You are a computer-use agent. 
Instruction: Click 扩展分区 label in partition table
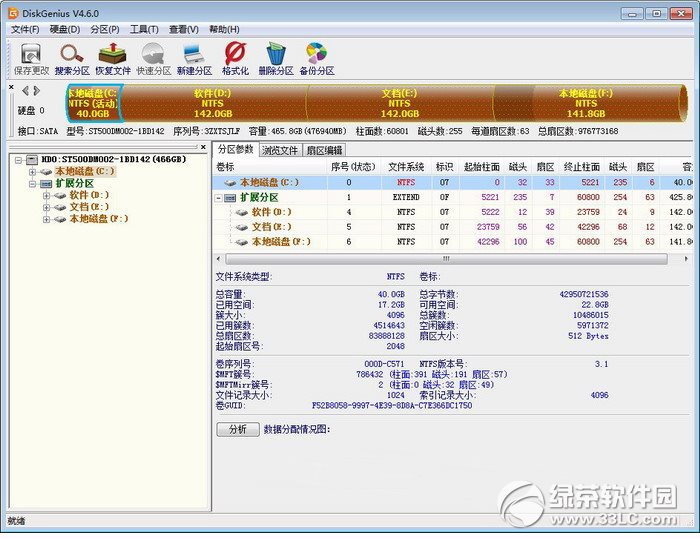(x=259, y=197)
